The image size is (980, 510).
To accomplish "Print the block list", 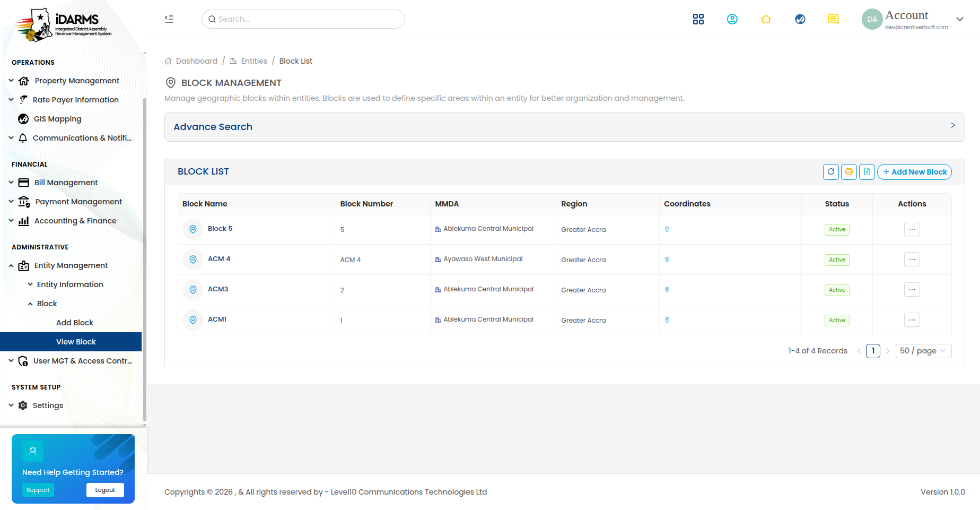I will 849,172.
